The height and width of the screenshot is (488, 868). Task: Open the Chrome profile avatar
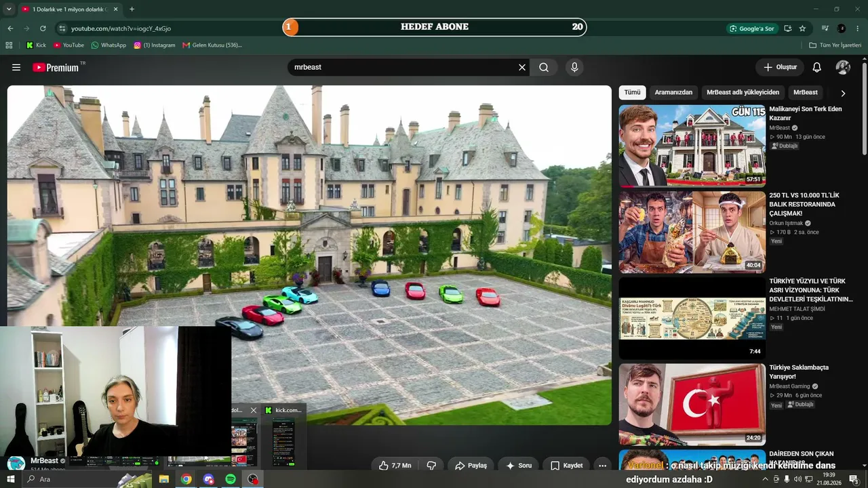[x=842, y=28]
